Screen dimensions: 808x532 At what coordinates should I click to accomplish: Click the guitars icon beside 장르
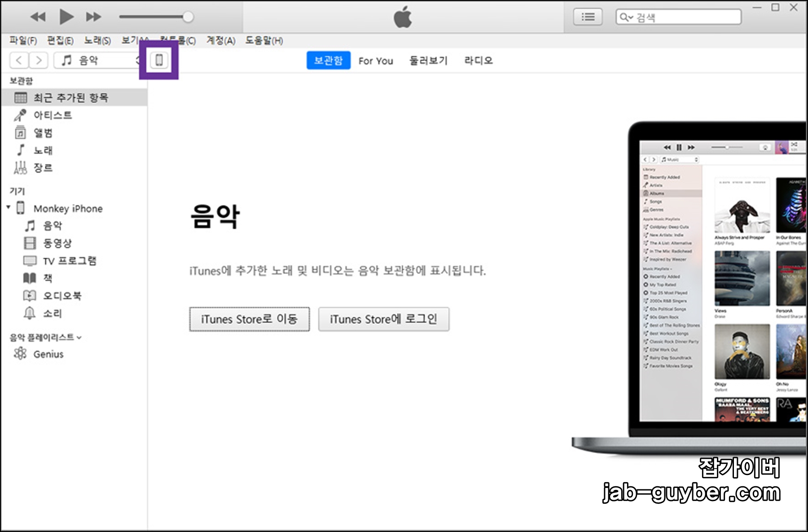click(20, 168)
